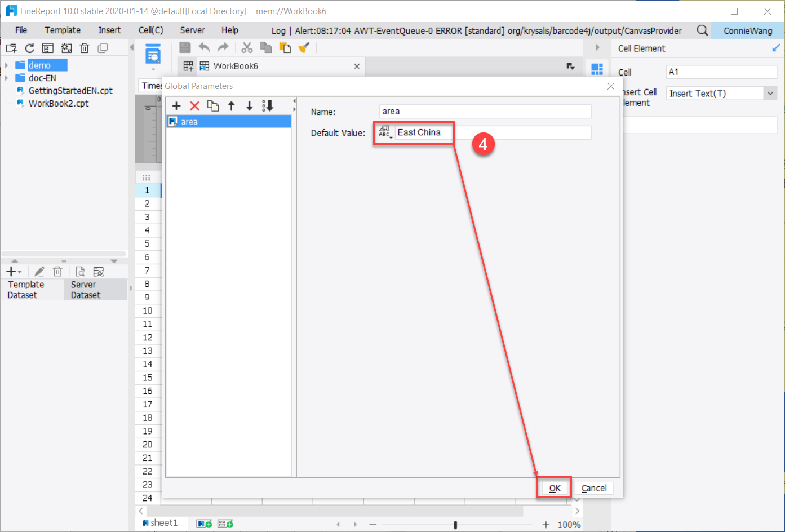Create a new folder in the sidebar
Viewport: 785px width, 532px height.
click(x=11, y=48)
